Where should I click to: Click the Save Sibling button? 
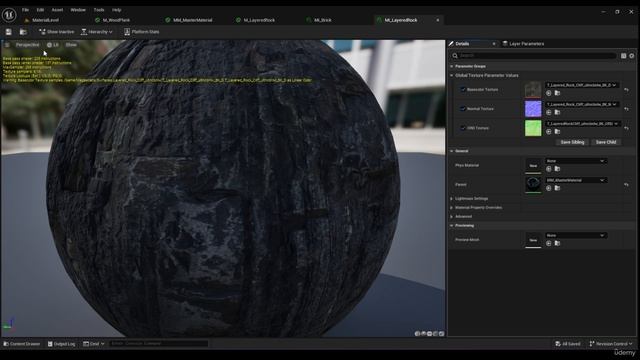click(x=572, y=142)
